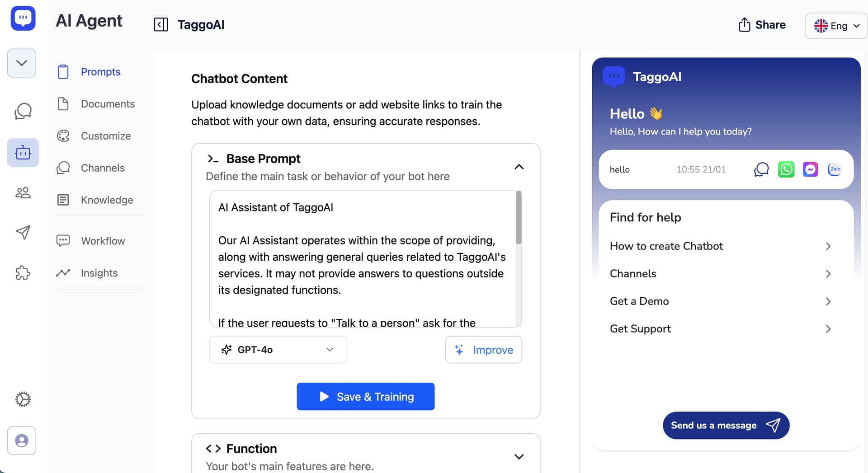Click the team members icon in sidebar
Viewport: 868px width, 473px height.
(x=22, y=192)
